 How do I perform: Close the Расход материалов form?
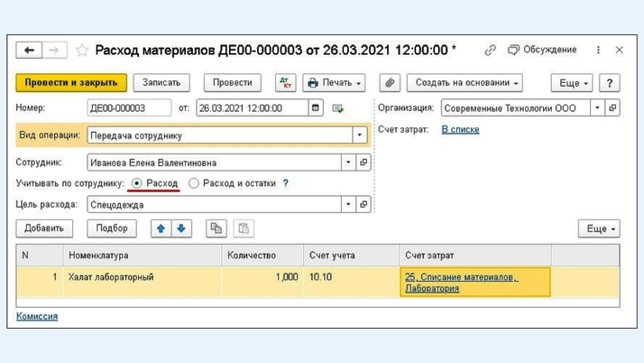coord(620,50)
